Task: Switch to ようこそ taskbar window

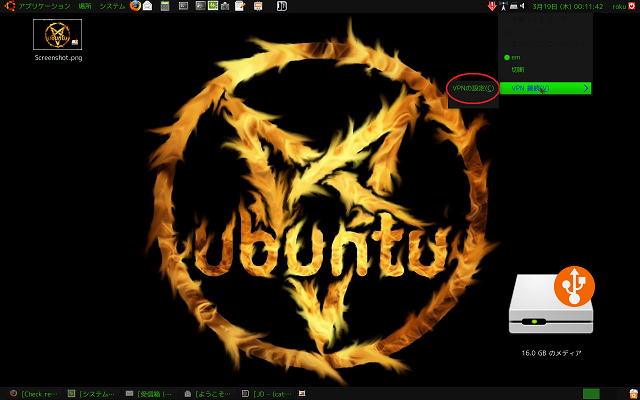Action: (x=209, y=394)
